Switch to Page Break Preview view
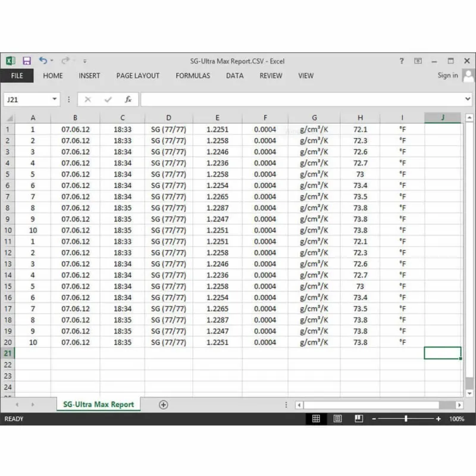476x476 pixels. [x=358, y=419]
